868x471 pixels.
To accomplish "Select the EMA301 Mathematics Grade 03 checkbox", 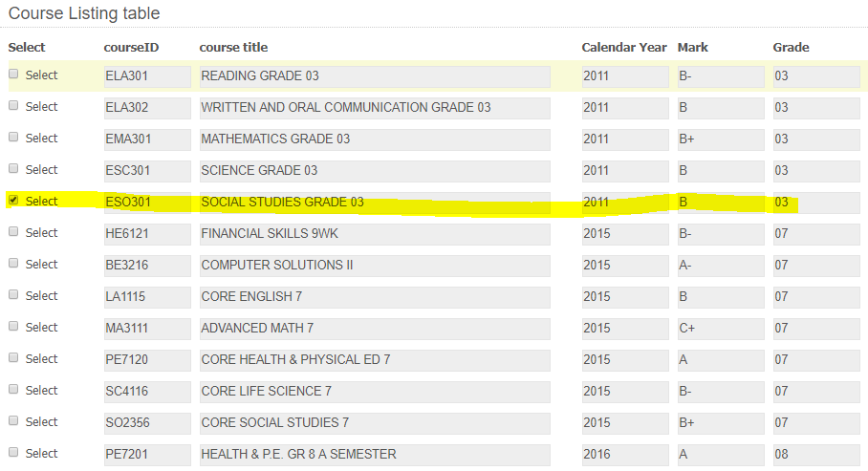I will point(13,137).
